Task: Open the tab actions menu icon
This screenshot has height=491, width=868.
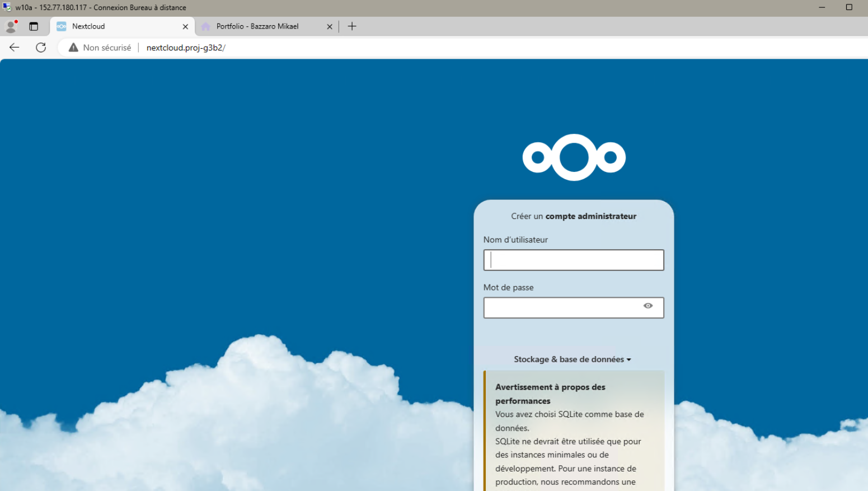Action: pos(34,26)
